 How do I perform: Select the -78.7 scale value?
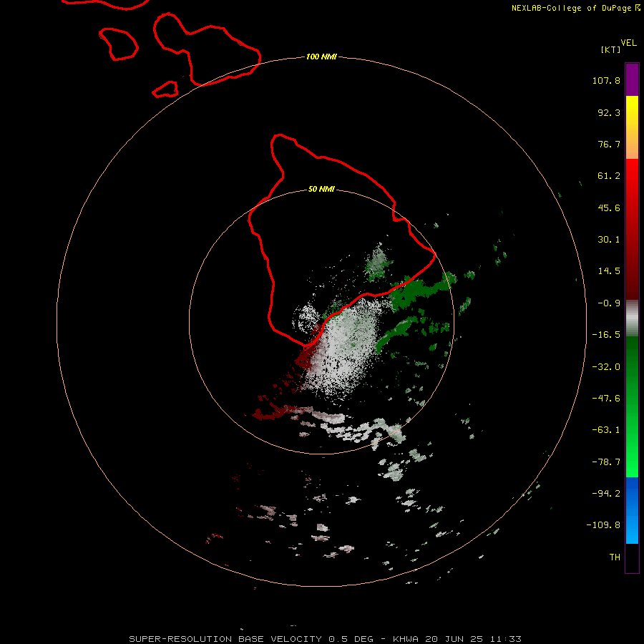coord(606,462)
